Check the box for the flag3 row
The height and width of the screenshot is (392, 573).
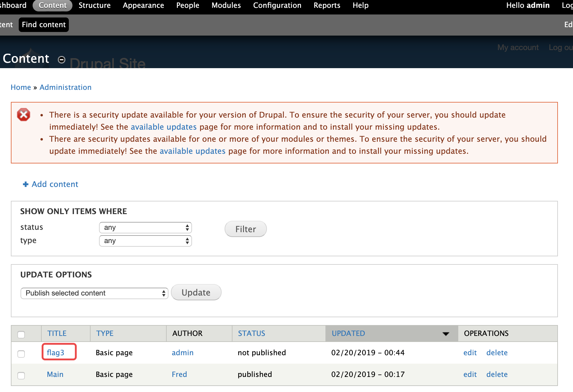(21, 354)
